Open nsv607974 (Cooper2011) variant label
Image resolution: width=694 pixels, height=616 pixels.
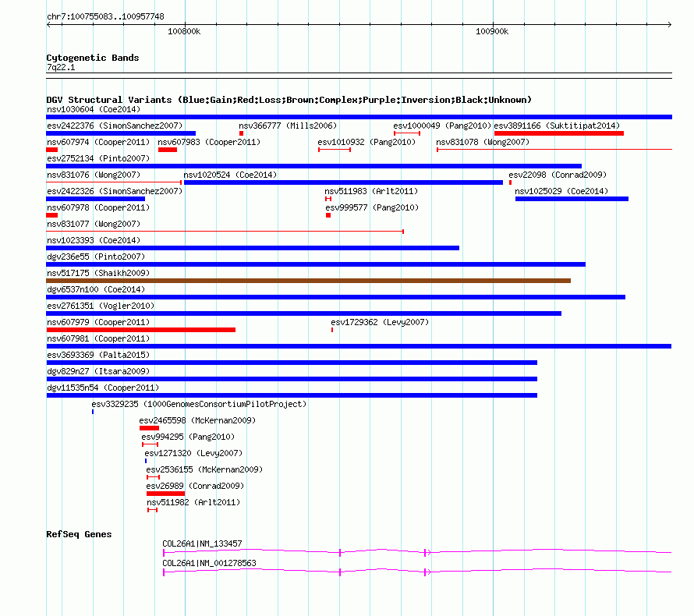(x=98, y=142)
